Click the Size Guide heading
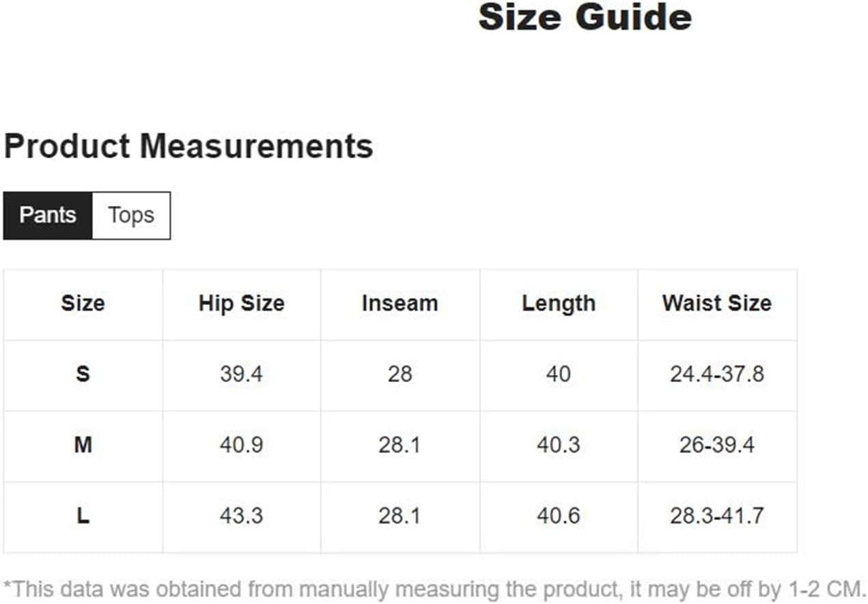Viewport: 868px width, 604px height. 585,17
